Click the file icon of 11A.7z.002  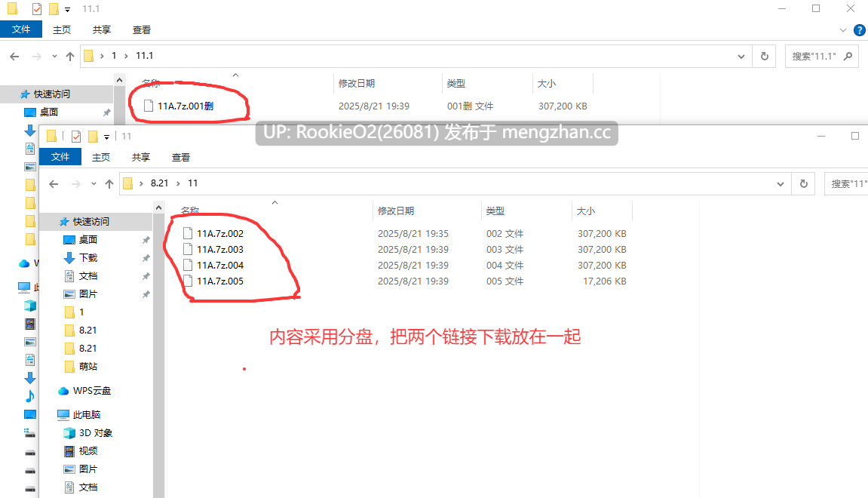[188, 233]
